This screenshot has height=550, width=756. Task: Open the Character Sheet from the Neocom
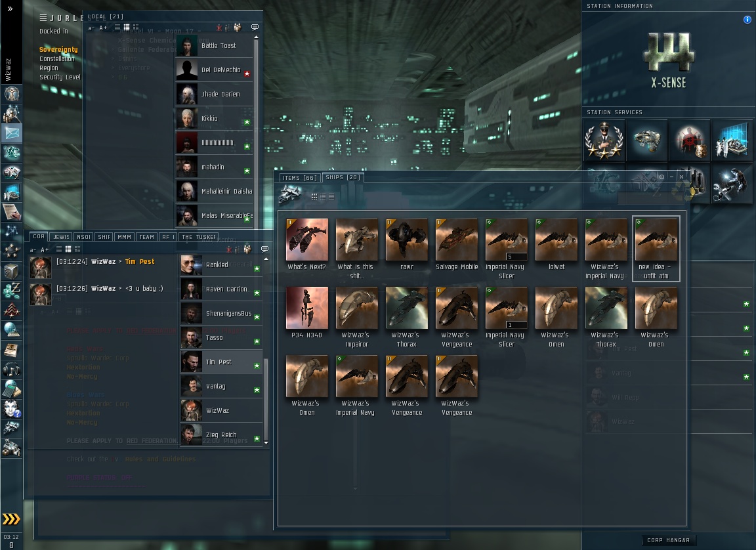[x=12, y=93]
